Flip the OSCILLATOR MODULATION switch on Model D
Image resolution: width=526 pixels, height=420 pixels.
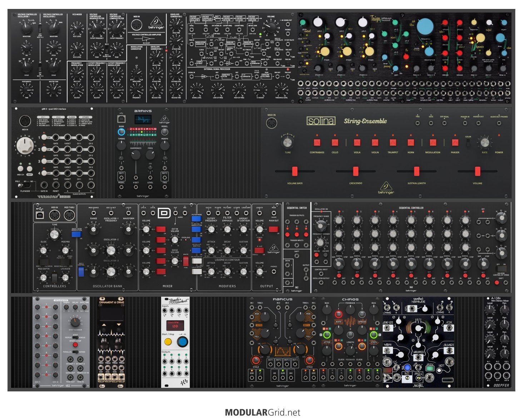click(76, 234)
